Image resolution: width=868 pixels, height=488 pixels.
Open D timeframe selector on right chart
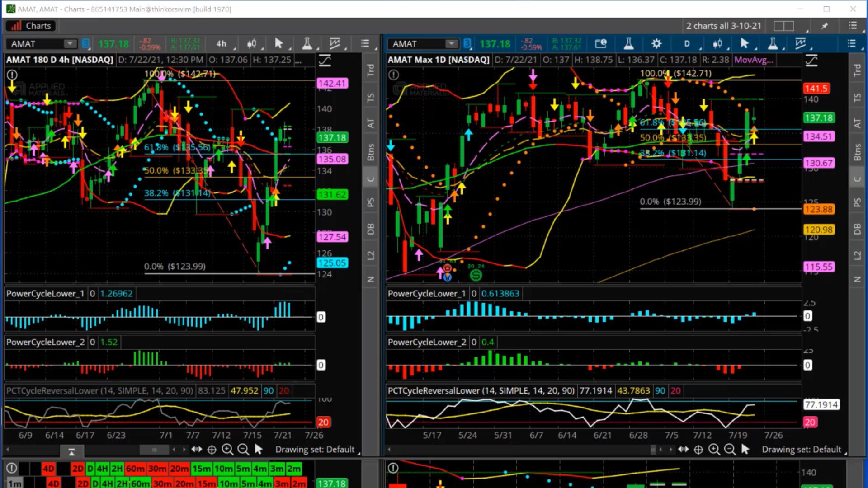click(x=687, y=44)
